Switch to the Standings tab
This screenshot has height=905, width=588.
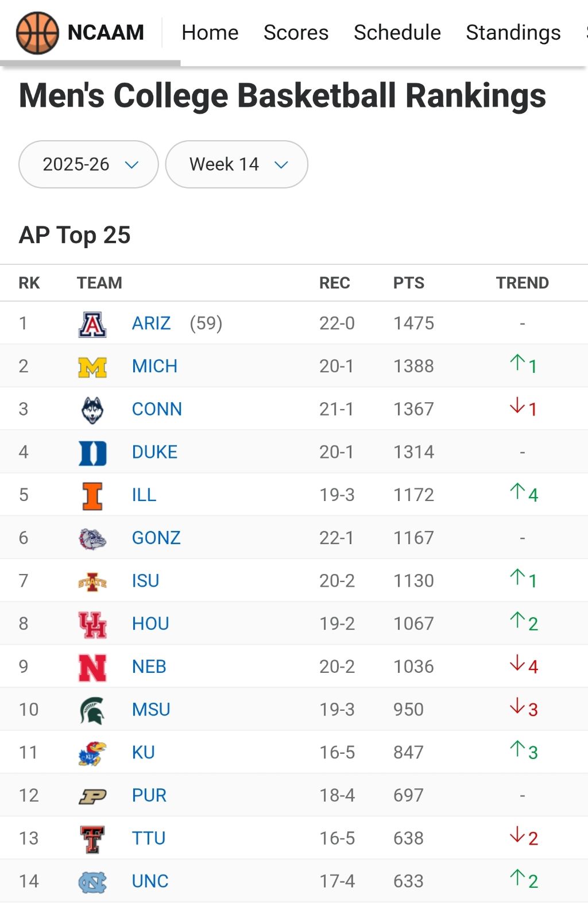click(x=513, y=33)
